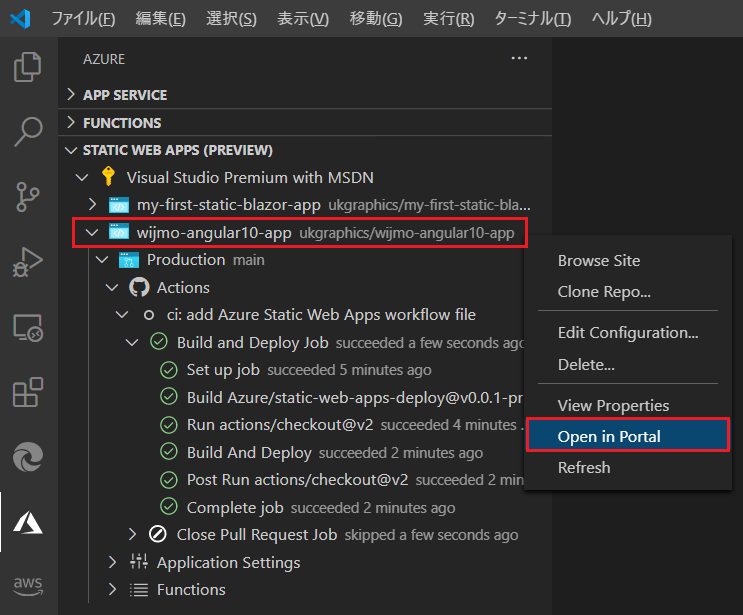Click success icon for Set up job
This screenshot has width=743, height=615.
[169, 370]
